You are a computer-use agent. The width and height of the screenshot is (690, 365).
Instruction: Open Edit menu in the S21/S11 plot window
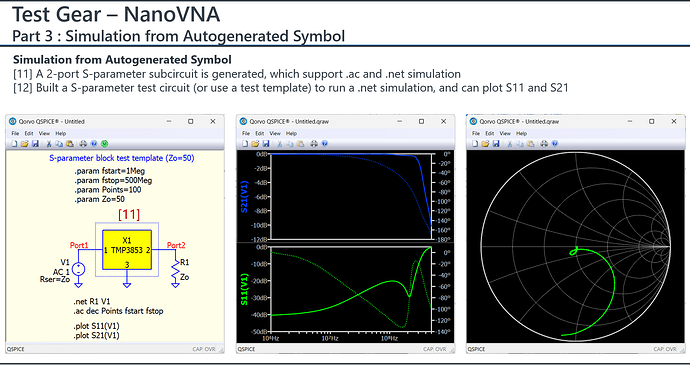tap(260, 133)
